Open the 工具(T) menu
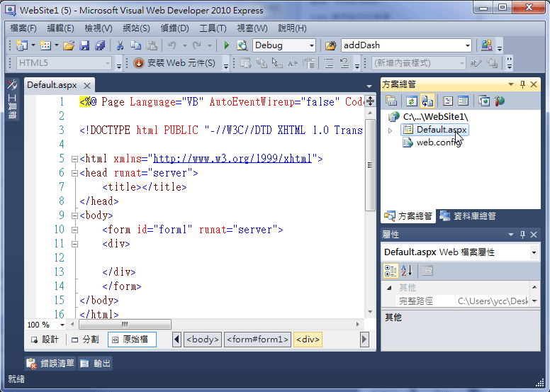 213,28
